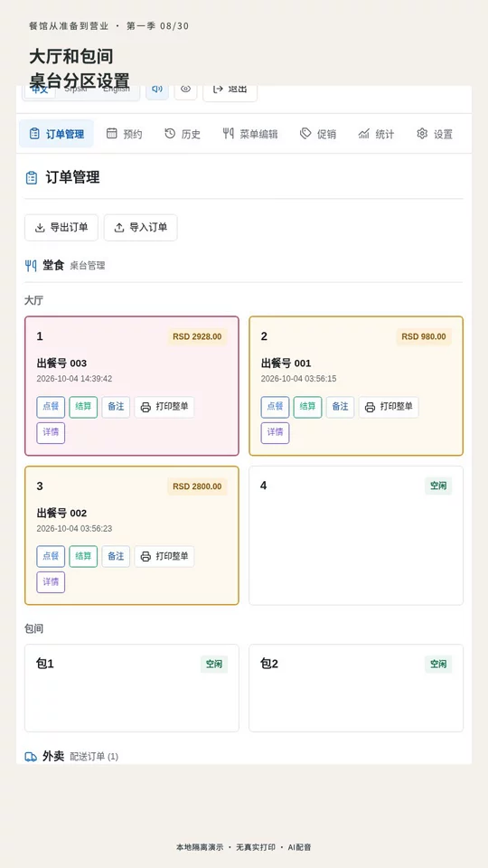Click the RSD 980.00 amount badge

click(x=424, y=336)
